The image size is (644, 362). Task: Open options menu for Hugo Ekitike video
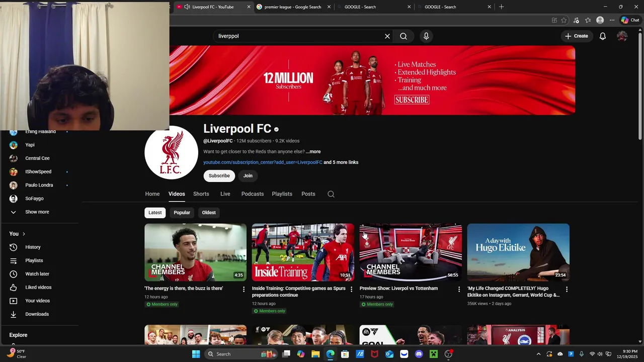pos(567,289)
